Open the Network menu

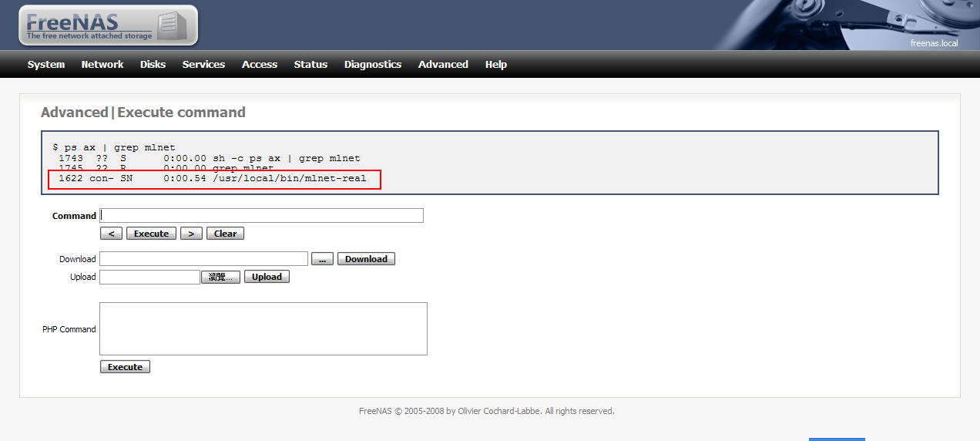(x=102, y=65)
